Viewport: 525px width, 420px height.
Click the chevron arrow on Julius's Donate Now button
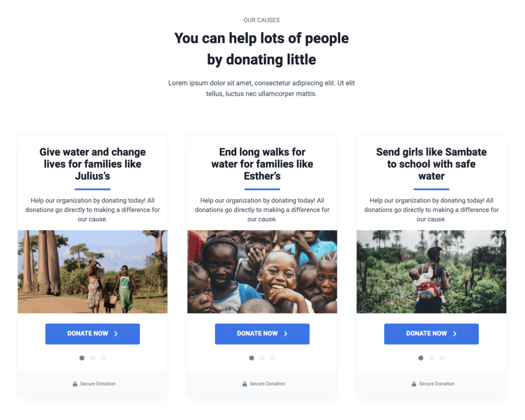click(116, 333)
